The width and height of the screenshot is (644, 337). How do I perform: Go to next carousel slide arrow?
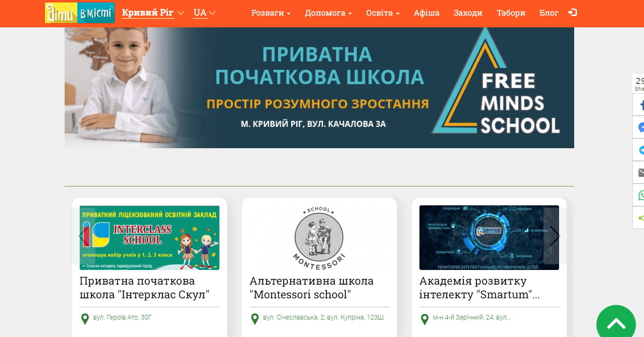[x=555, y=236]
